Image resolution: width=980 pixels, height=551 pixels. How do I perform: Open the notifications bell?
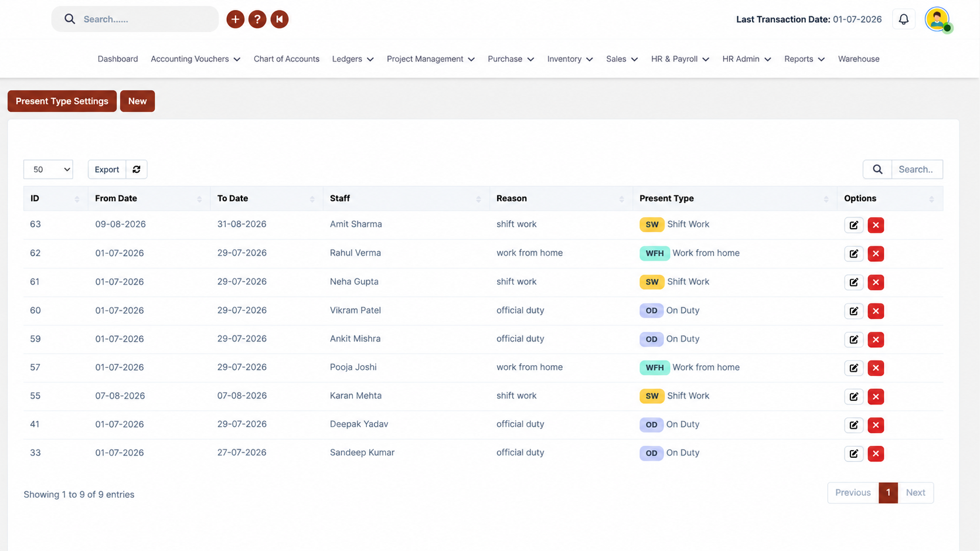(903, 19)
